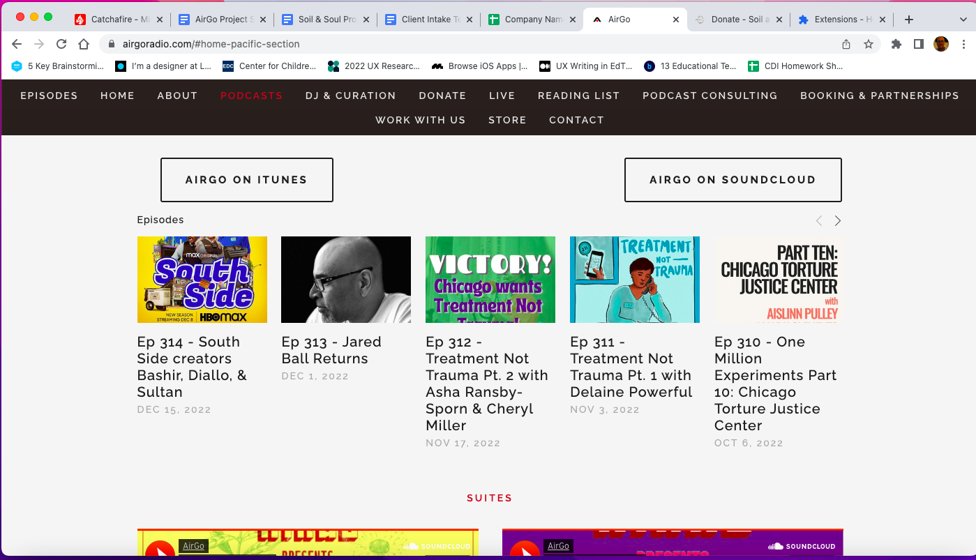
Task: Open the 5 Key Brainstorming bookmark
Action: (57, 66)
